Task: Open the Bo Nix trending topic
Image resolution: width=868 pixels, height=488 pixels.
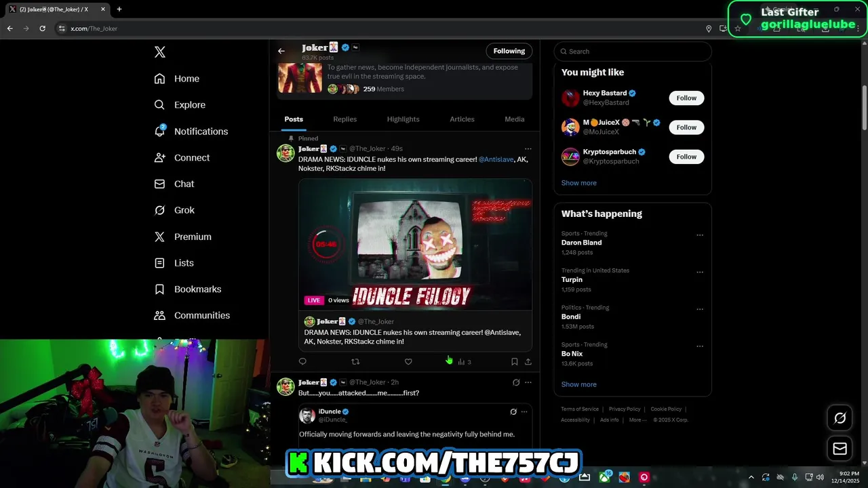Action: click(572, 354)
